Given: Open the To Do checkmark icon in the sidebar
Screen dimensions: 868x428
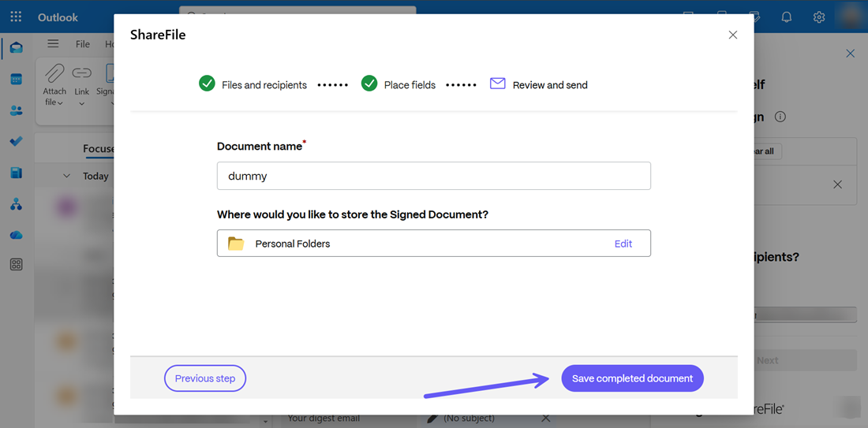Looking at the screenshot, I should point(16,142).
